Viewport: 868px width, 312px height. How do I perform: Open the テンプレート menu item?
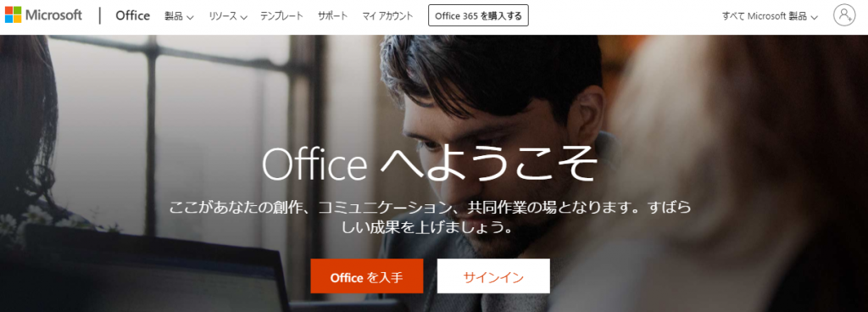(x=281, y=16)
